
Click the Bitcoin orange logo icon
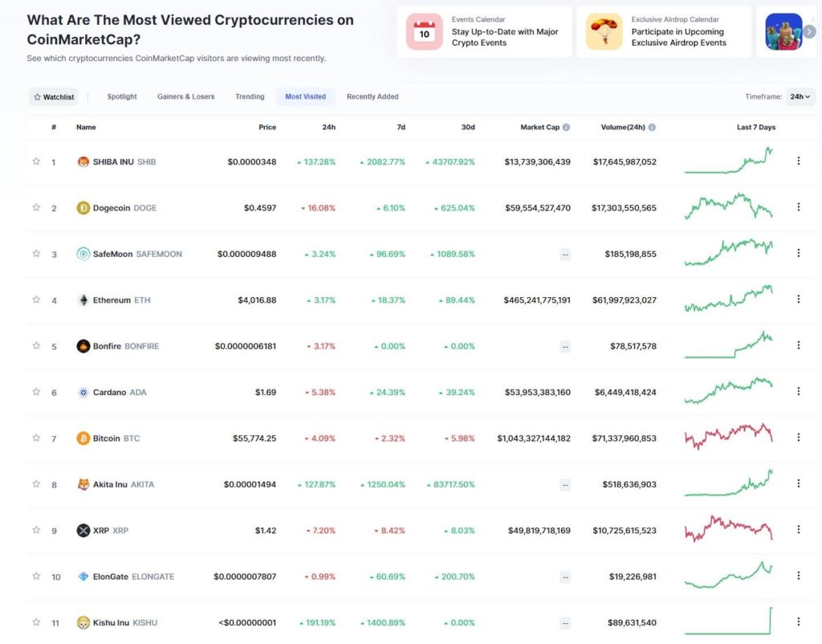83,438
